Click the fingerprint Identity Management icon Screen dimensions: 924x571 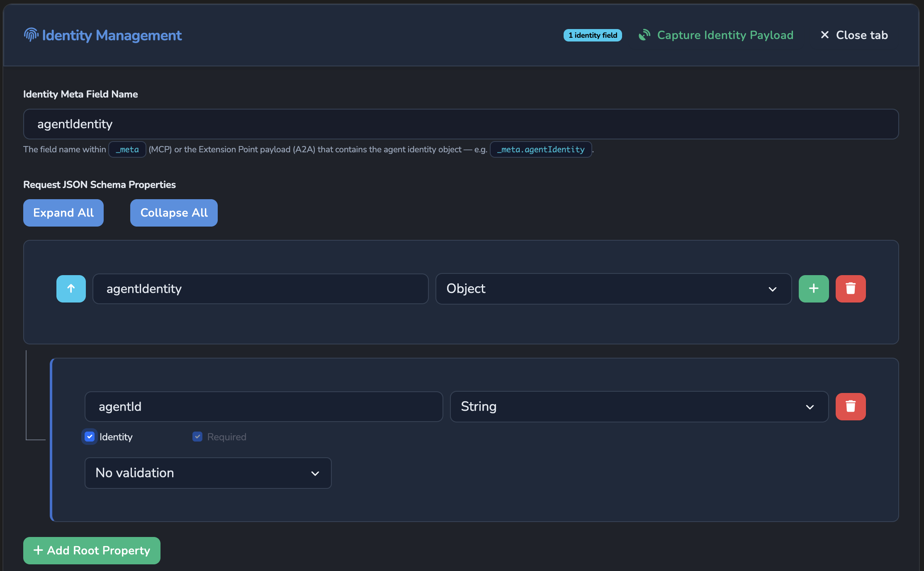[x=31, y=35]
